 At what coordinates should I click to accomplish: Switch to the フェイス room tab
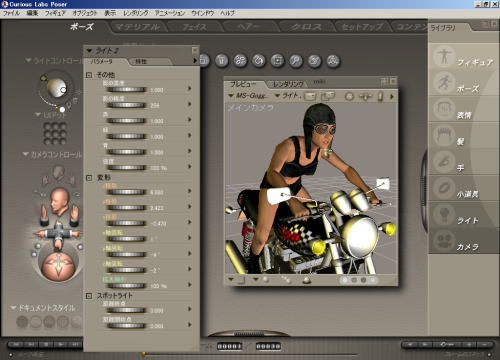[194, 27]
